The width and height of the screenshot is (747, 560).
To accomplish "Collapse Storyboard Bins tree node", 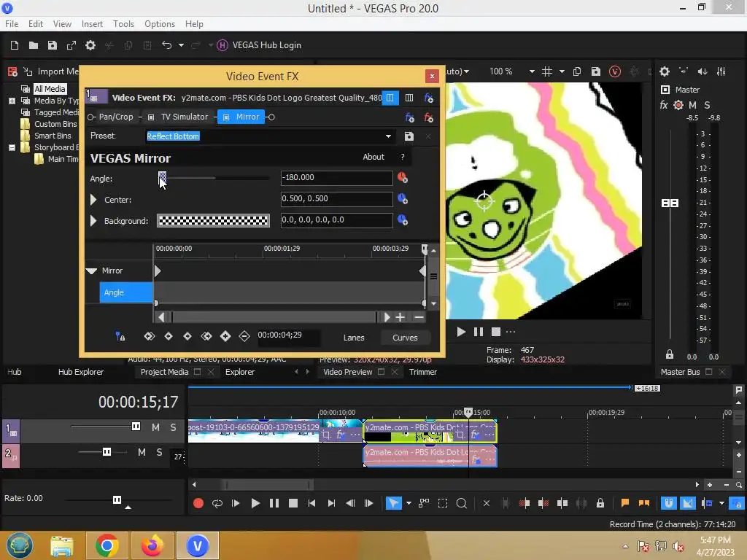I will (x=12, y=147).
